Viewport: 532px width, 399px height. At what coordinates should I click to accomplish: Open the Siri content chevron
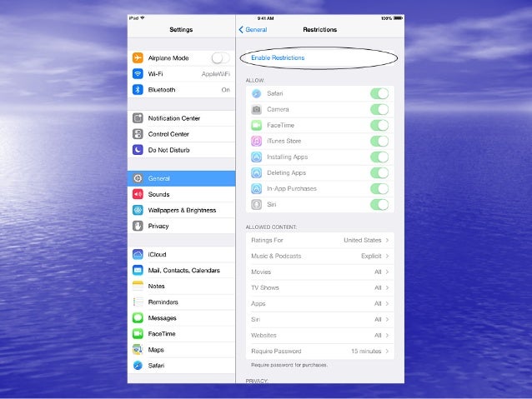point(387,319)
